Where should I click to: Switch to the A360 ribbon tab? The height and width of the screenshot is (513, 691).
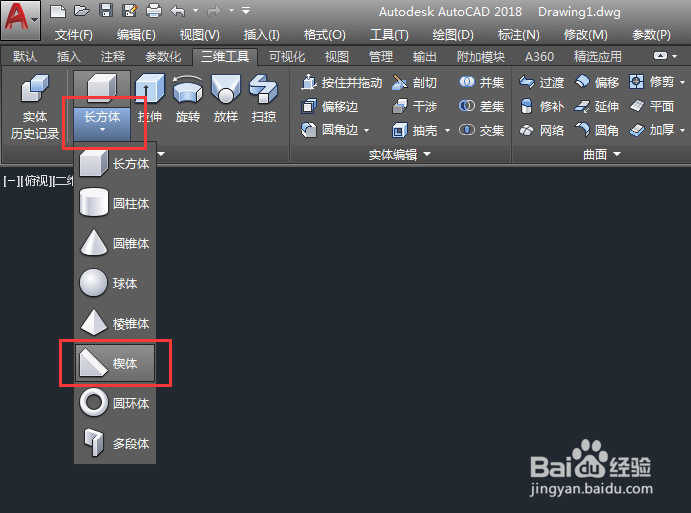tap(539, 56)
